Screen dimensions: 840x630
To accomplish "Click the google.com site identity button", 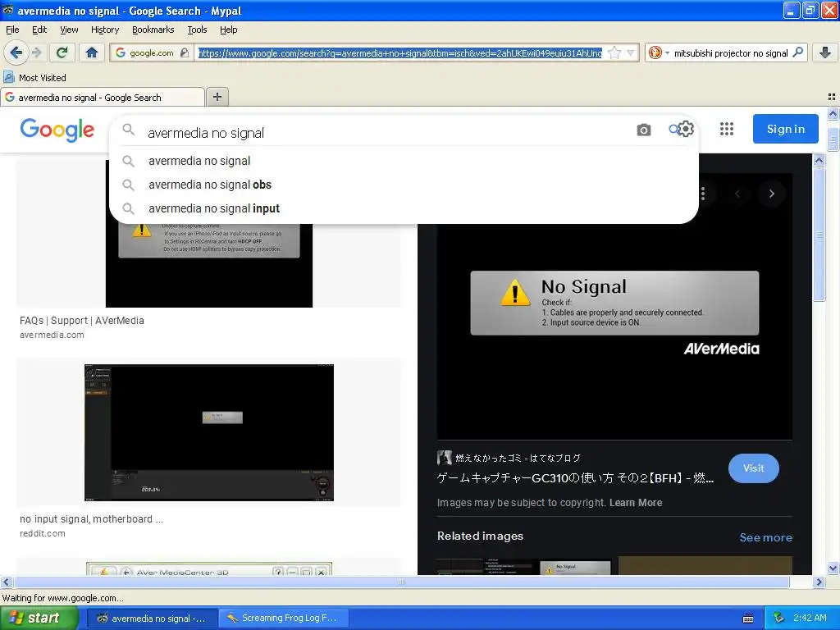I will [151, 52].
